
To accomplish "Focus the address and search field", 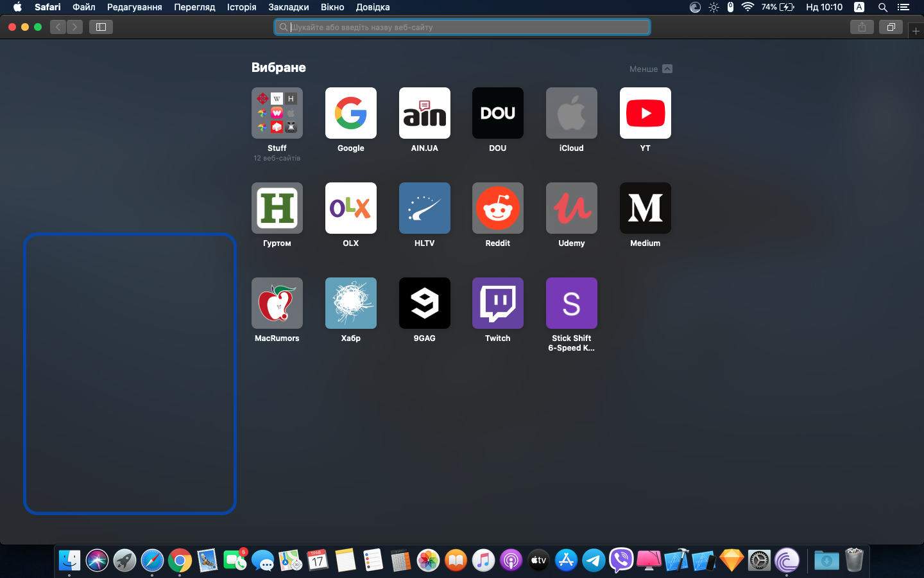I will [462, 27].
